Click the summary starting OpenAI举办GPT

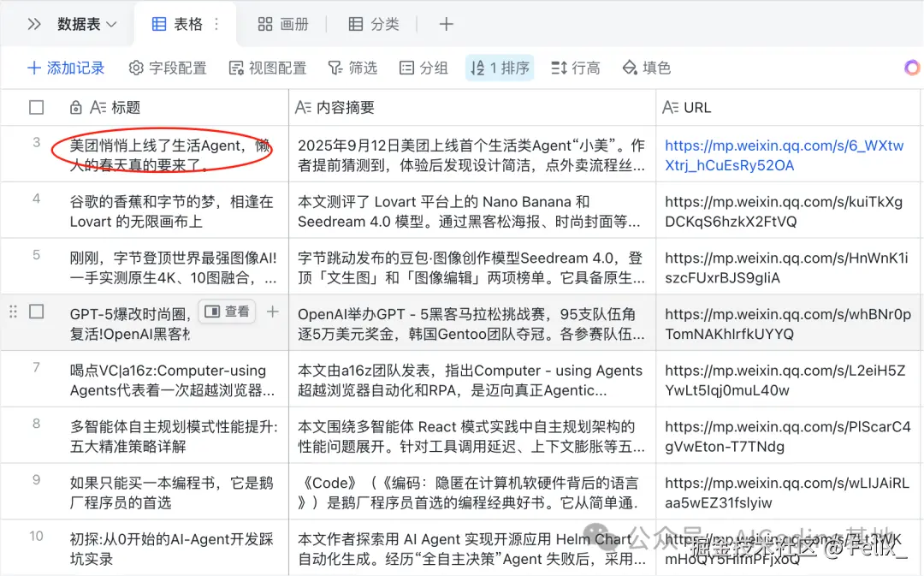[x=471, y=324]
